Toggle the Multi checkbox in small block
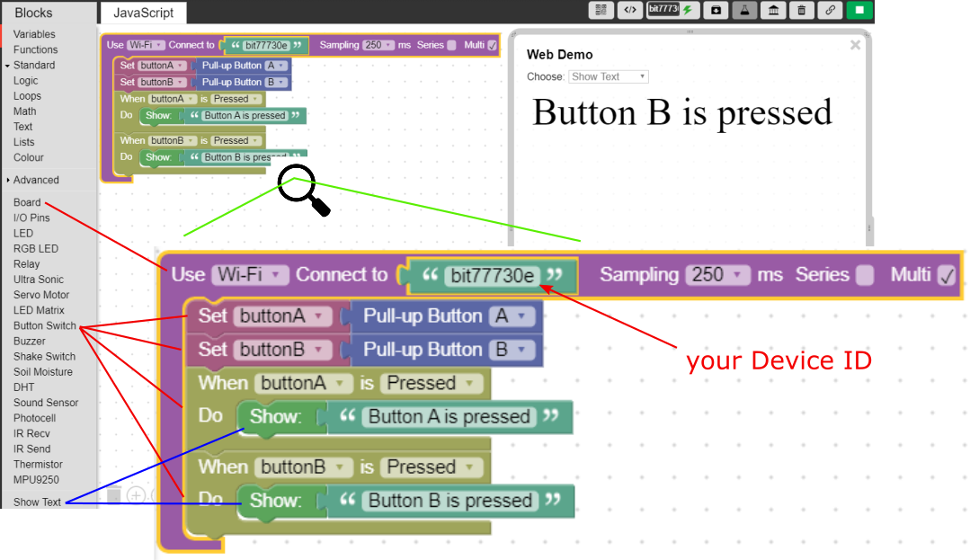 pyautogui.click(x=492, y=45)
